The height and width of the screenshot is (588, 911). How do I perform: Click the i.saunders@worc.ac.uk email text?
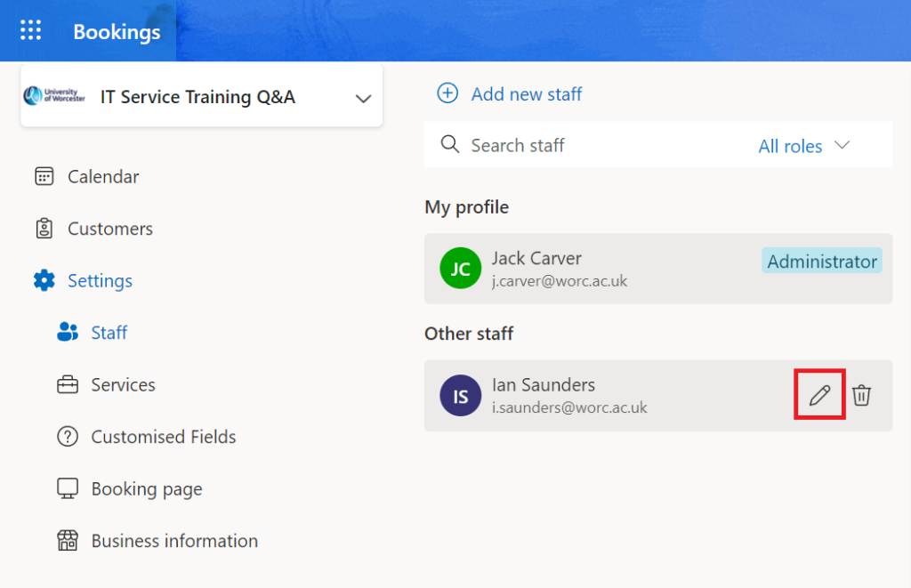coord(569,408)
